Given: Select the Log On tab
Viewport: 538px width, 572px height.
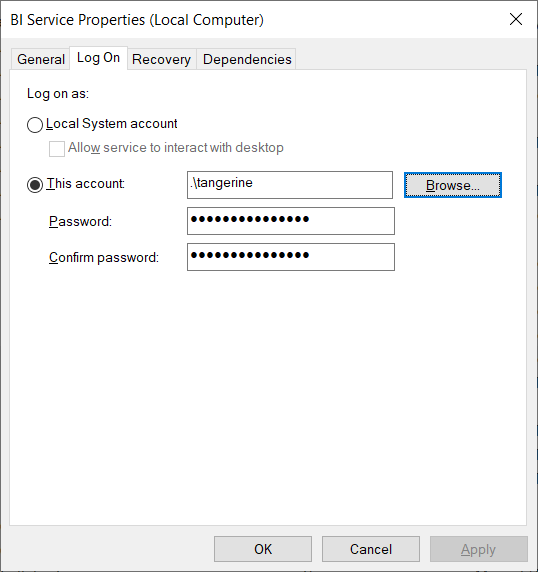Looking at the screenshot, I should click(x=98, y=58).
